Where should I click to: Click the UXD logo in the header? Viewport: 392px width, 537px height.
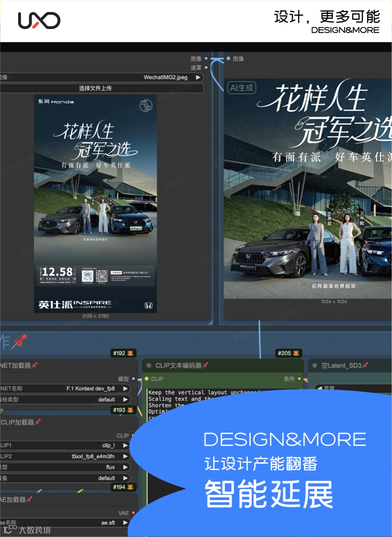click(39, 20)
